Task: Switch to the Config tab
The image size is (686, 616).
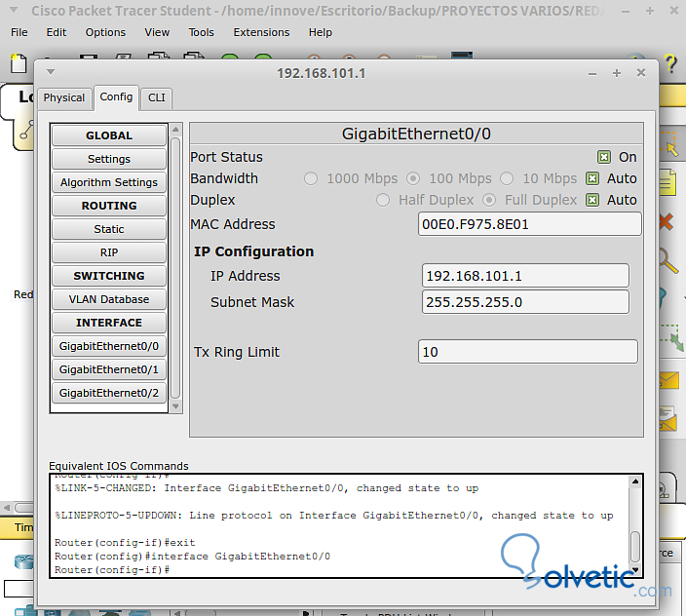Action: tap(116, 97)
